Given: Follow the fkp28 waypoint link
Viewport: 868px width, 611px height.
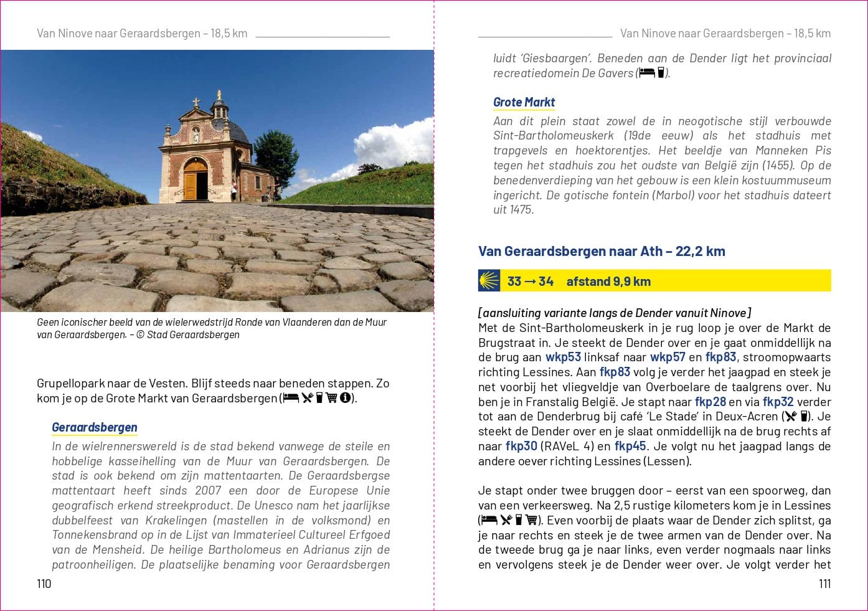Looking at the screenshot, I should [x=710, y=402].
